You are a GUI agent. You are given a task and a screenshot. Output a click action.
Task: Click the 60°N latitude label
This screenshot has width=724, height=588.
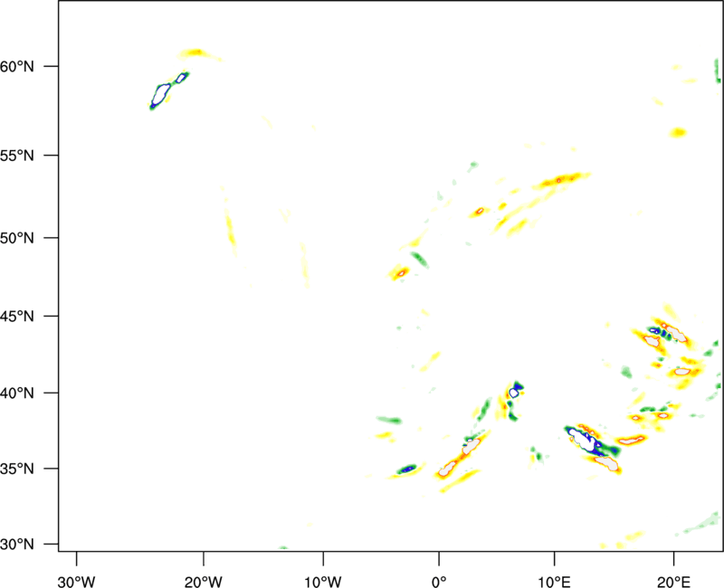point(17,67)
